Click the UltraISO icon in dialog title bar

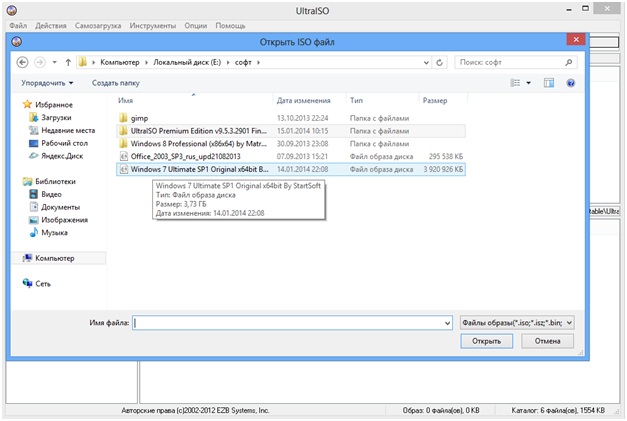coord(17,41)
